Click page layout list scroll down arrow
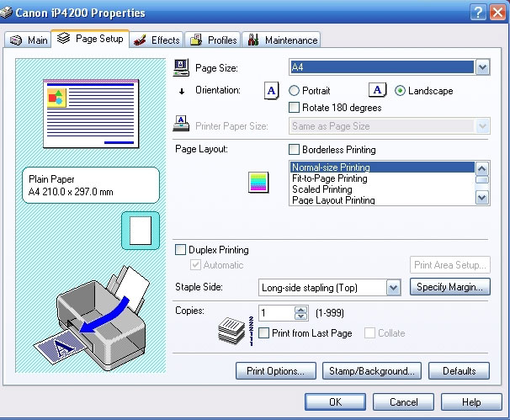Image resolution: width=510 pixels, height=420 pixels. point(481,198)
